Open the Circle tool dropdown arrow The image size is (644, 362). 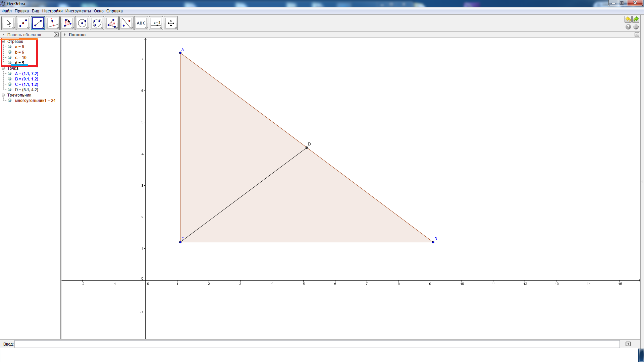pos(87,28)
